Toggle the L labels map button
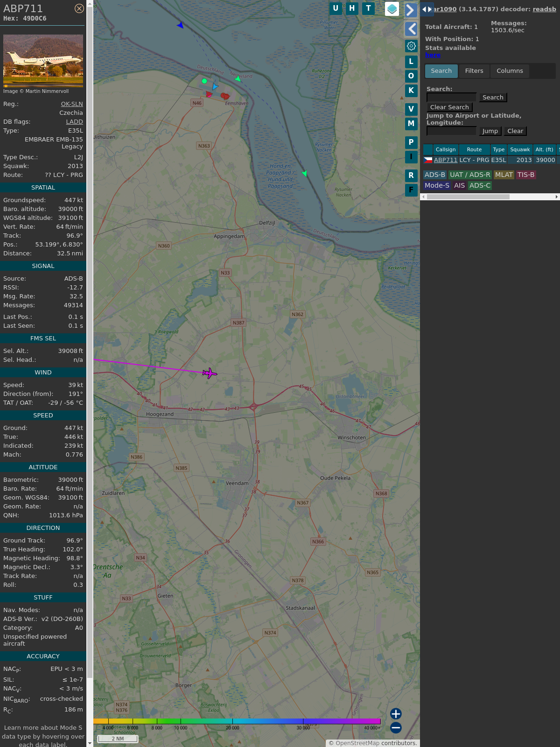Viewport: 560px width, 747px height. pos(411,62)
